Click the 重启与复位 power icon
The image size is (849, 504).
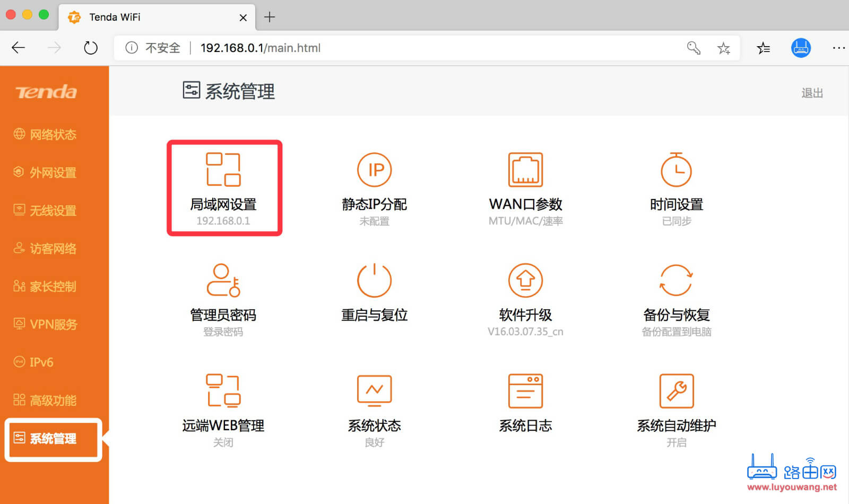click(374, 280)
